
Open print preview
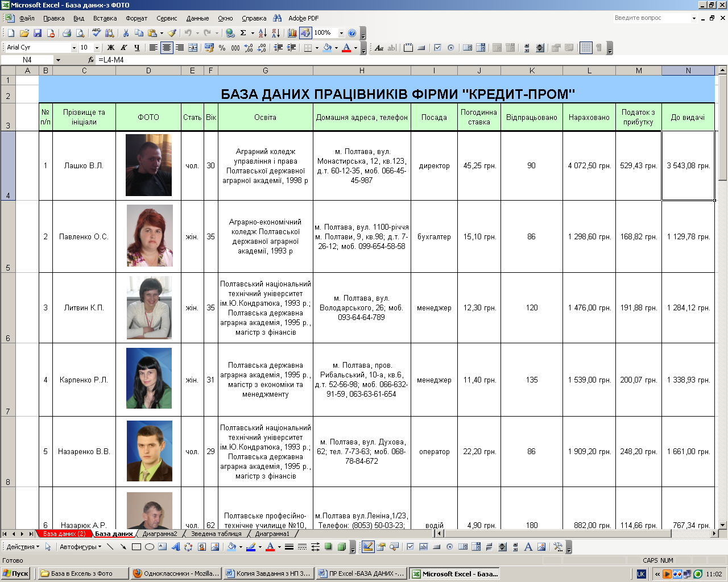tap(80, 33)
